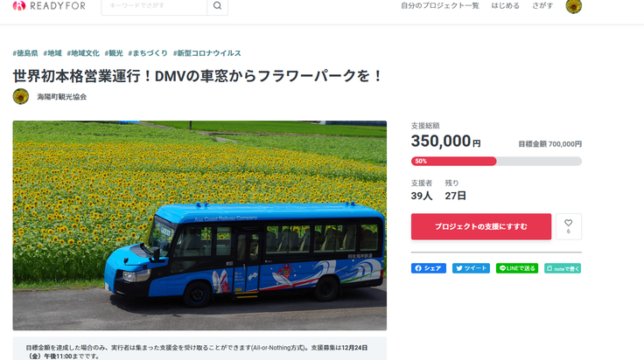Click the note write button
Viewport: 644px width, 360px height.
tap(563, 268)
